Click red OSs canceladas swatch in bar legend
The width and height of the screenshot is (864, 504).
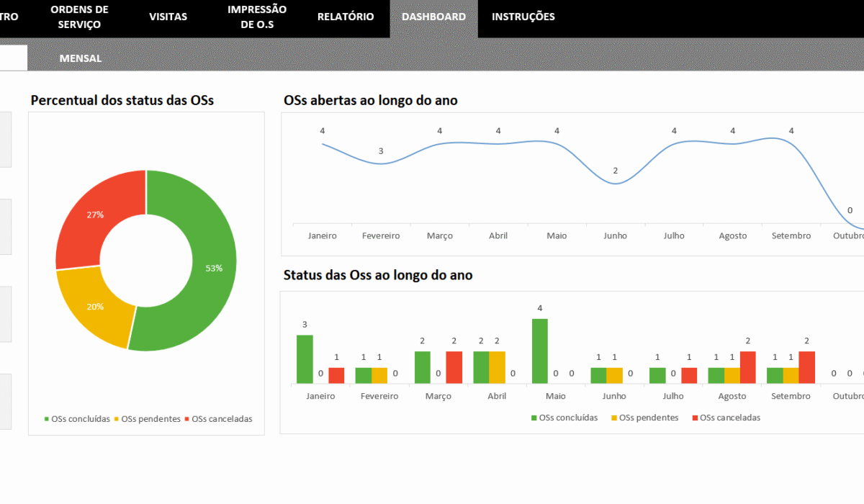click(x=695, y=418)
